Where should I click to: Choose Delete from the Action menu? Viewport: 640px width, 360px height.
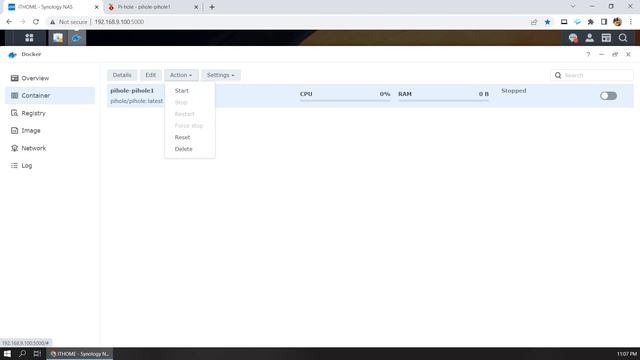183,149
